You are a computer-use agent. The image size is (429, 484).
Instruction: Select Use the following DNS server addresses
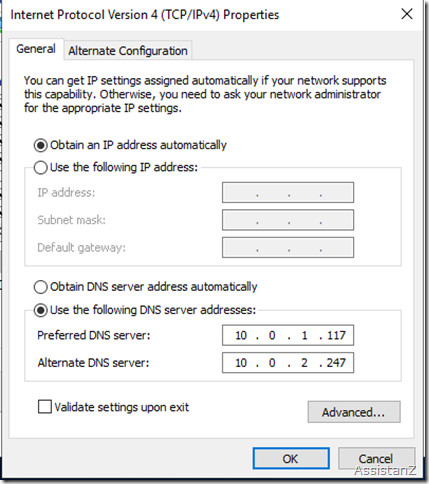click(x=41, y=310)
